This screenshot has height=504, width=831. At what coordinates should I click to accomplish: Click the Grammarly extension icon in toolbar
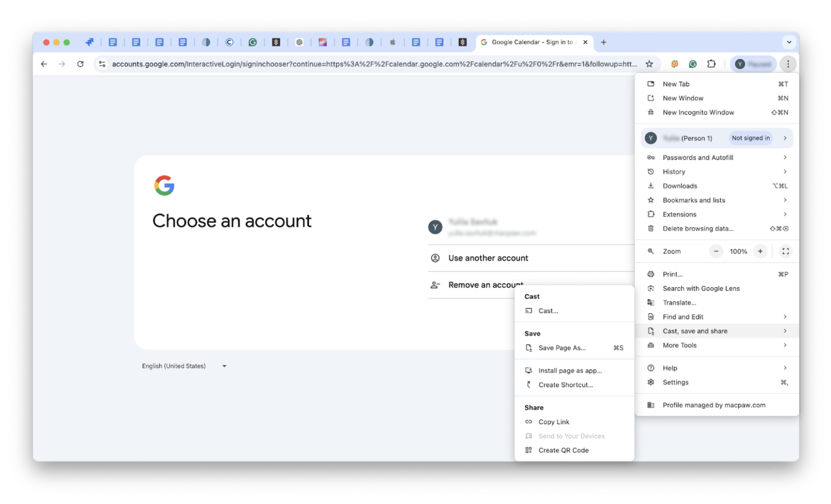coord(693,64)
